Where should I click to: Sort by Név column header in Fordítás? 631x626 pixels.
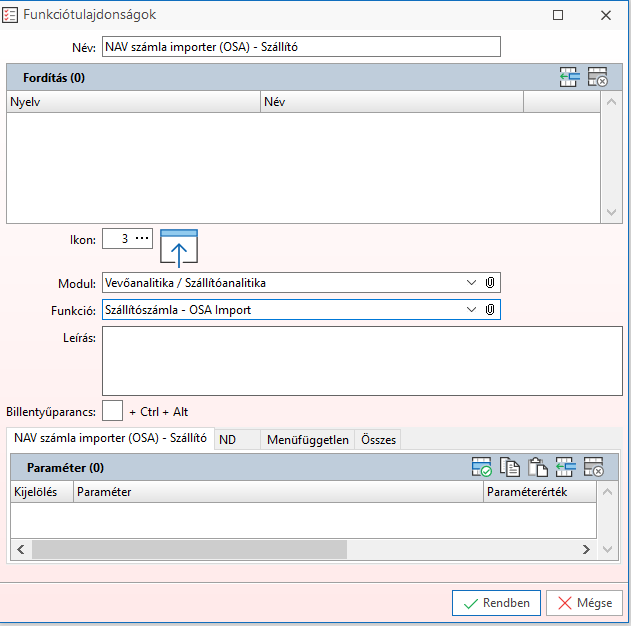tap(392, 102)
